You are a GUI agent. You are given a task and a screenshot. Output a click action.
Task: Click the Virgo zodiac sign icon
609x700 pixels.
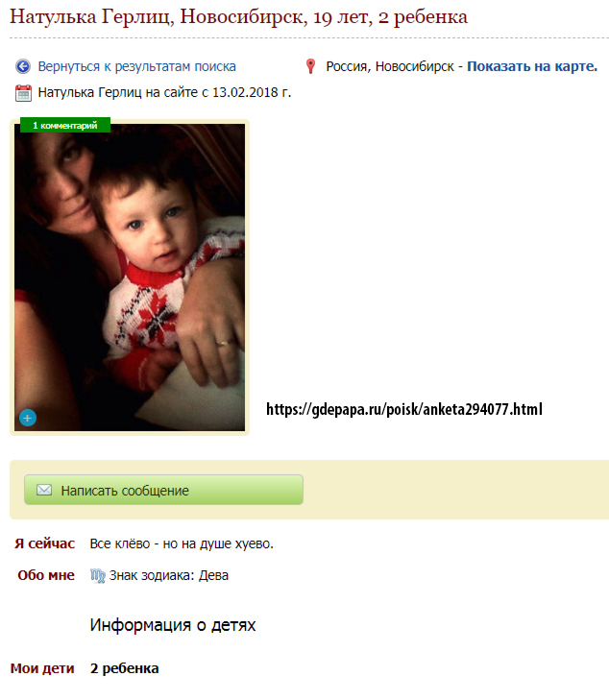click(x=97, y=575)
